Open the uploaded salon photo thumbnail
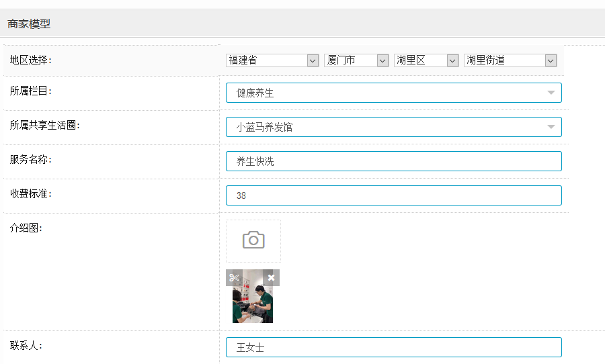The image size is (605, 364). [x=253, y=304]
